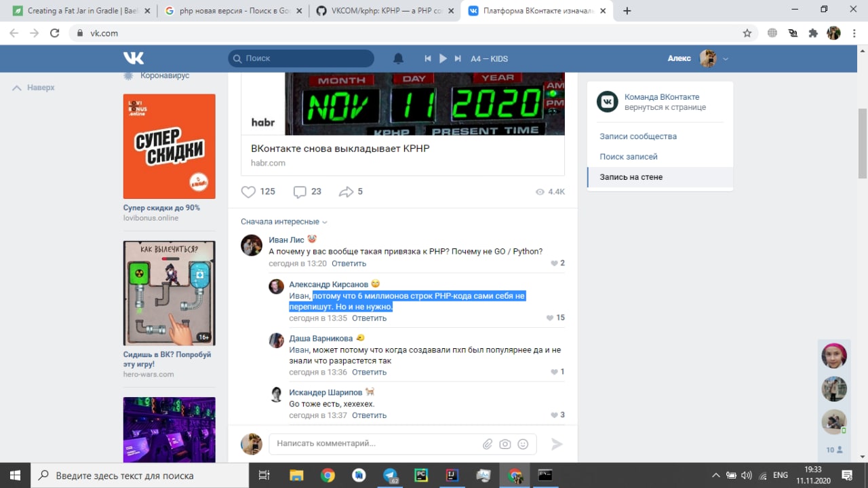
Task: Like Александр Кирсанов's comment
Action: [x=549, y=318]
